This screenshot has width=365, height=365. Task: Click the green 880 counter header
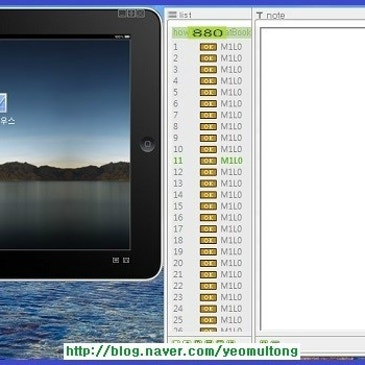coord(207,33)
